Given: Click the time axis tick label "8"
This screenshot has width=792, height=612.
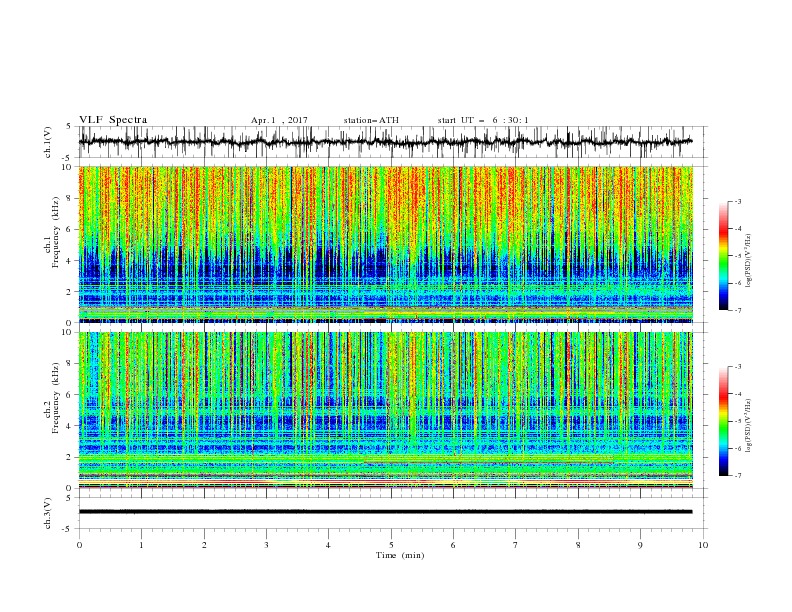Looking at the screenshot, I should pyautogui.click(x=578, y=545).
